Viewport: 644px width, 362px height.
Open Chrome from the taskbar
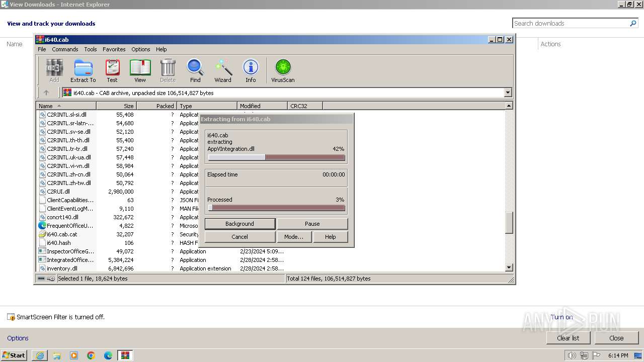pos(91,355)
